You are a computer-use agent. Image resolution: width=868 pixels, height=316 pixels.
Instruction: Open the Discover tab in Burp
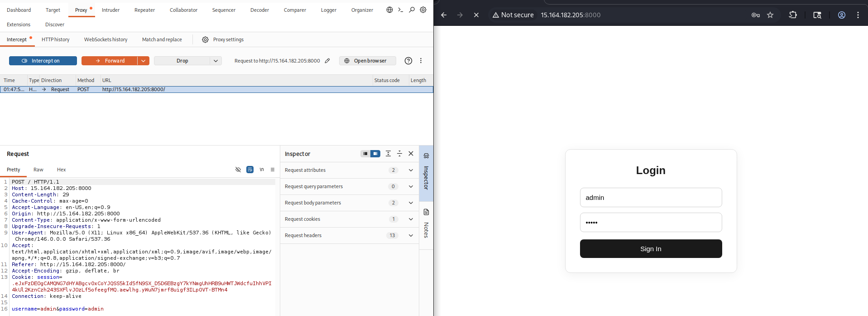coord(55,24)
